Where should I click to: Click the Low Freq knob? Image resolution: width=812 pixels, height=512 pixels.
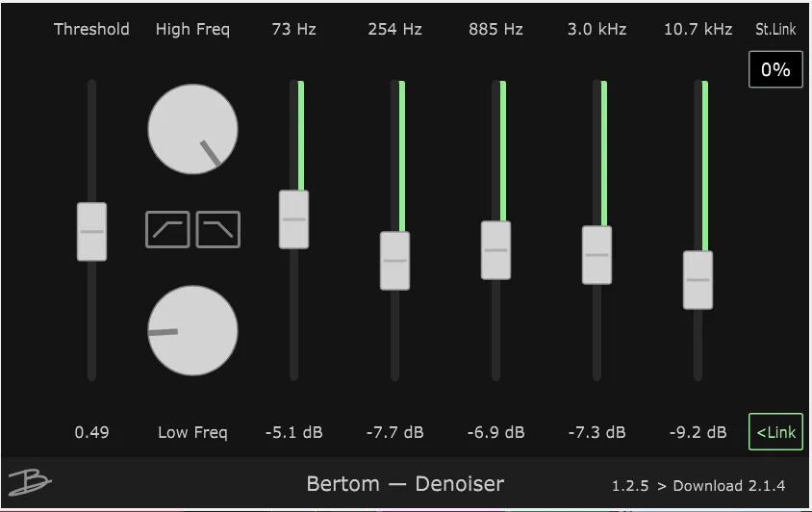pos(192,331)
